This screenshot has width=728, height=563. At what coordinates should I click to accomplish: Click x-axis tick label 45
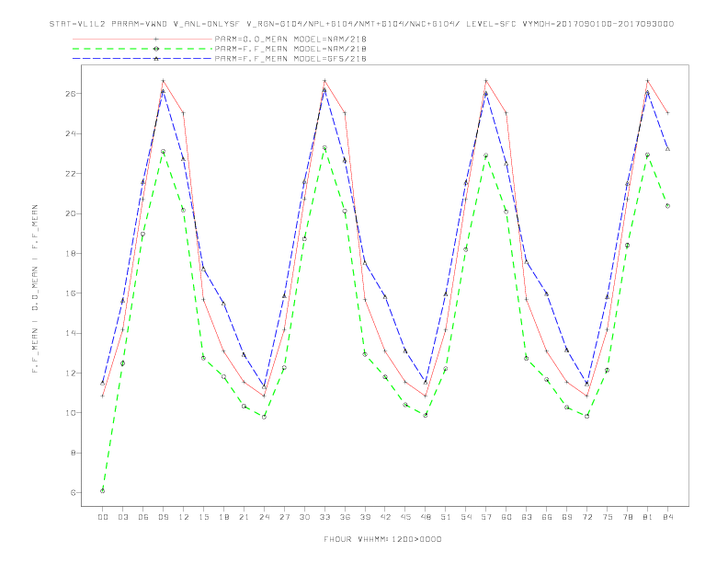[x=405, y=517]
